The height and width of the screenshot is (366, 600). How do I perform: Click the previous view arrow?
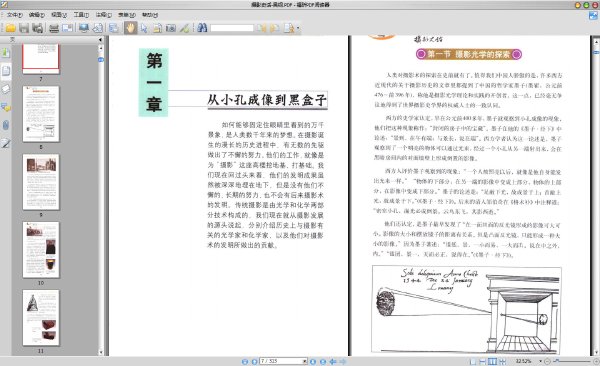333,361
